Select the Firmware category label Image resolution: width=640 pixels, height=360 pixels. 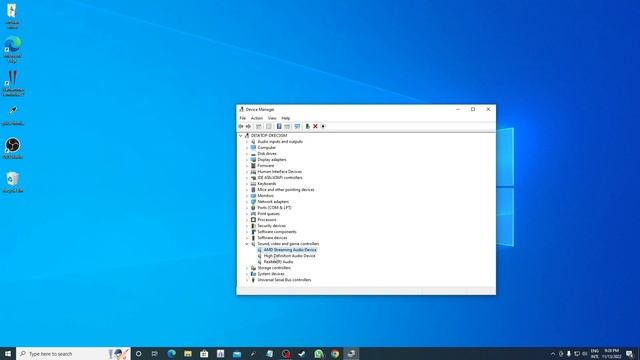pos(266,166)
